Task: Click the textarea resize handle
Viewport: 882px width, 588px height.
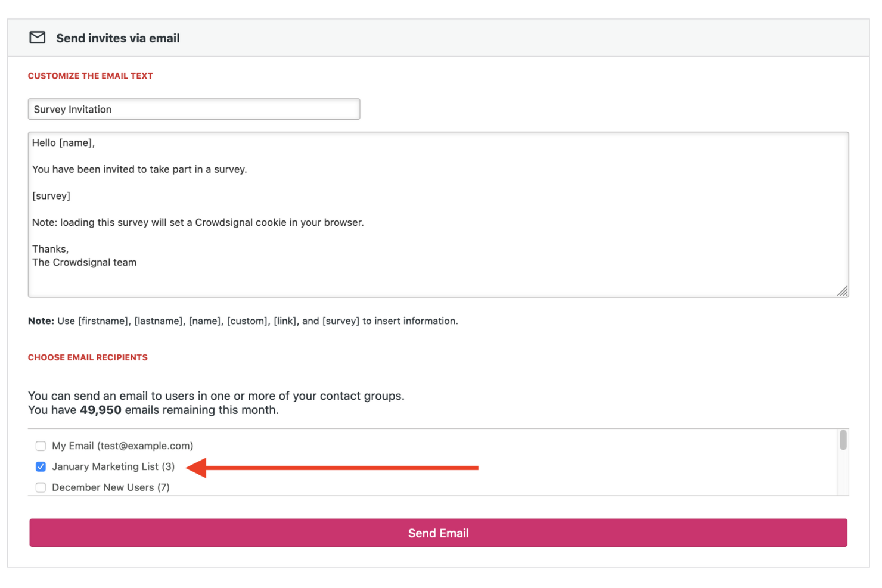Action: [x=843, y=292]
